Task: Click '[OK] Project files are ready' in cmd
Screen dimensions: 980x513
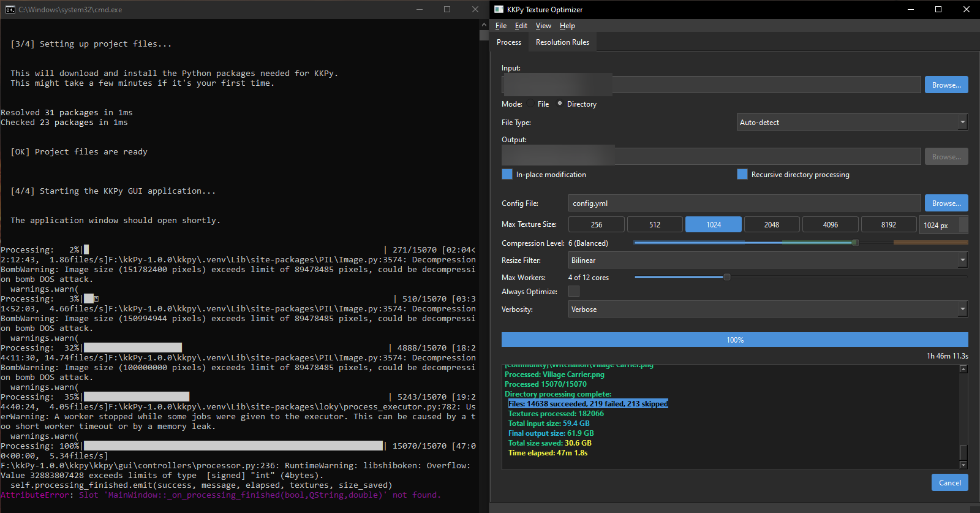Action: (x=79, y=152)
